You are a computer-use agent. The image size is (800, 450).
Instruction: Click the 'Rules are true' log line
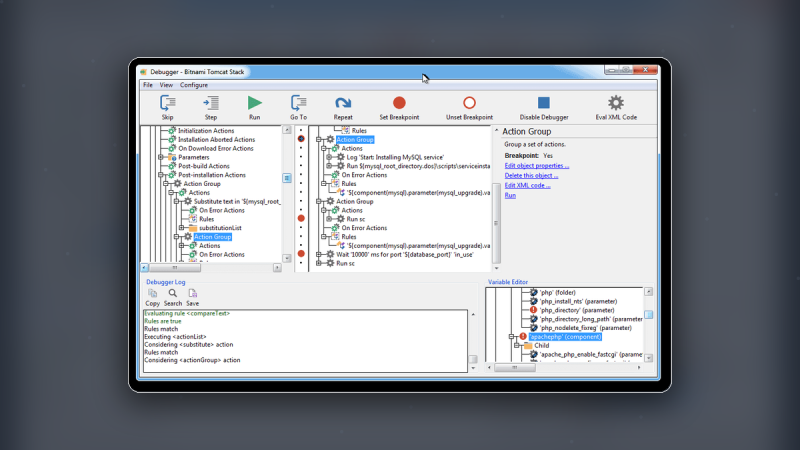tap(163, 321)
